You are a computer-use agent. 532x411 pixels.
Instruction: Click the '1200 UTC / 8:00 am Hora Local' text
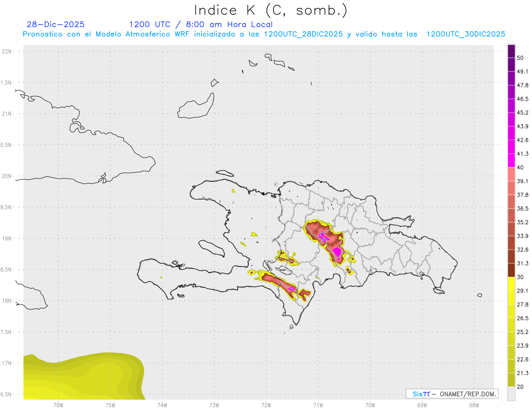click(201, 24)
